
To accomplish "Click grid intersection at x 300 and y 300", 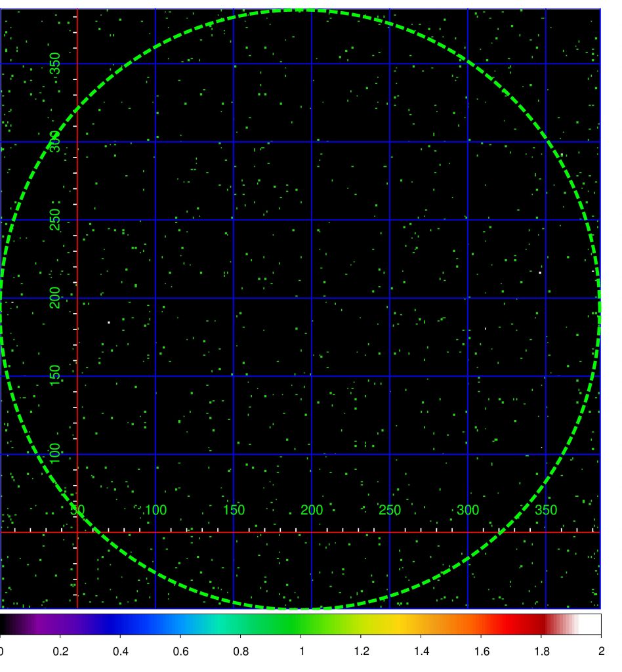I will pos(468,142).
